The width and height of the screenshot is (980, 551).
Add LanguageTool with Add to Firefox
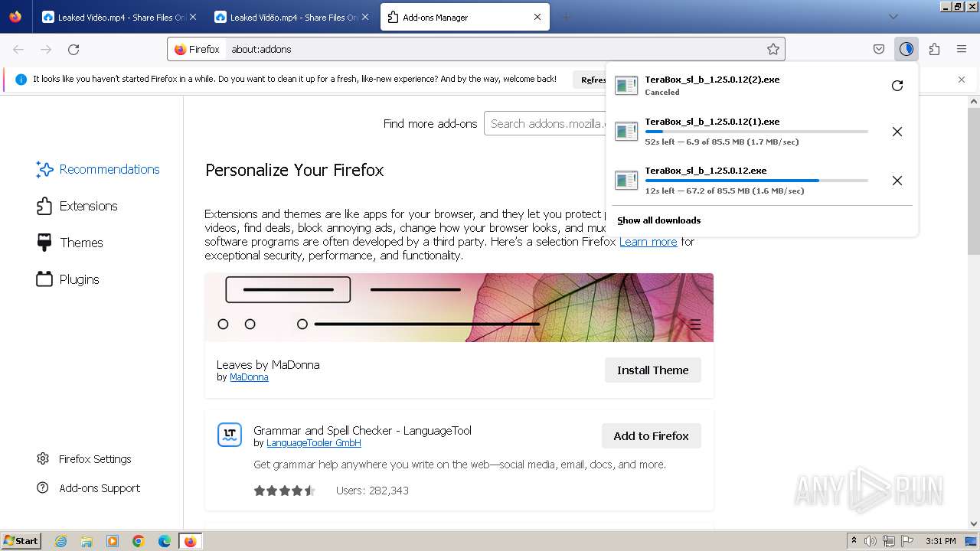click(x=652, y=436)
